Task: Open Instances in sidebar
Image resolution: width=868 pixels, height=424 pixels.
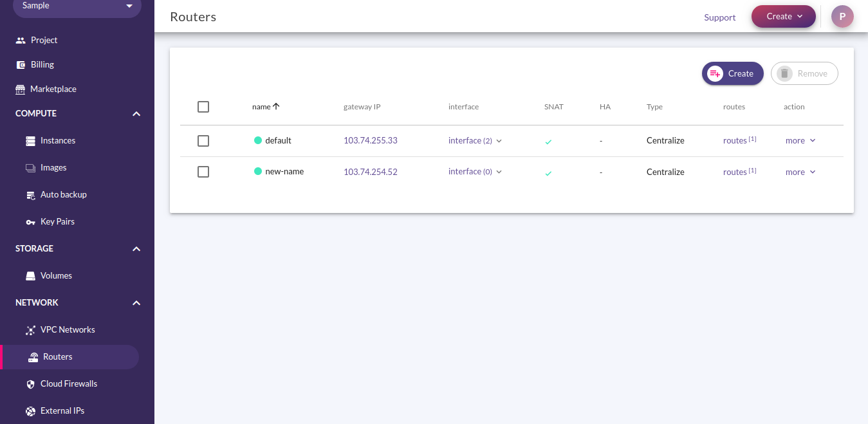Action: point(58,140)
